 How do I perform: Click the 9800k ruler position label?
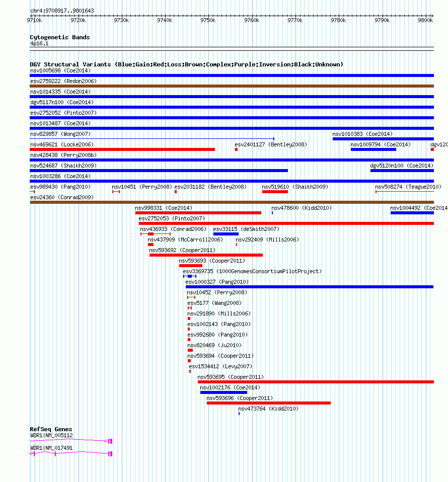coord(425,20)
